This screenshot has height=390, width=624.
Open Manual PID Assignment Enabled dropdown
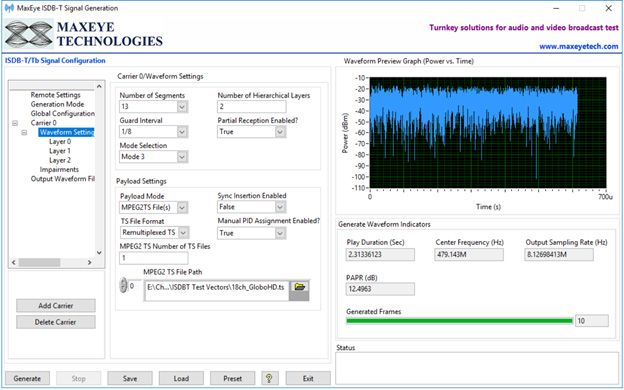coord(280,233)
